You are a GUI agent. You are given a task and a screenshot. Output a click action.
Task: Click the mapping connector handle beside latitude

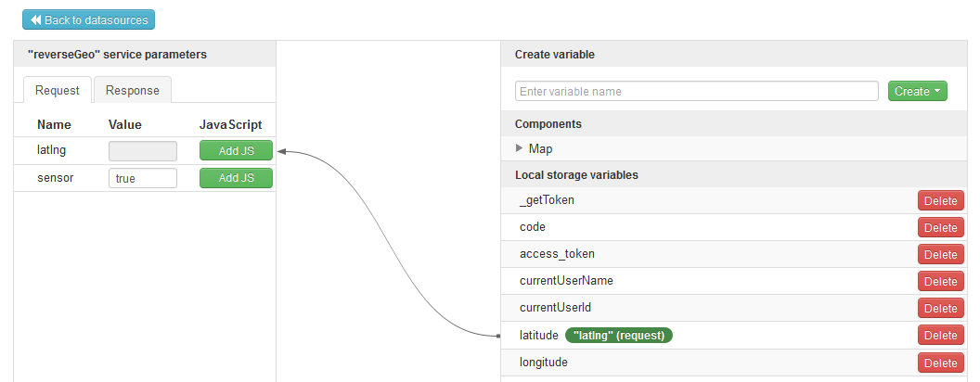pyautogui.click(x=498, y=335)
